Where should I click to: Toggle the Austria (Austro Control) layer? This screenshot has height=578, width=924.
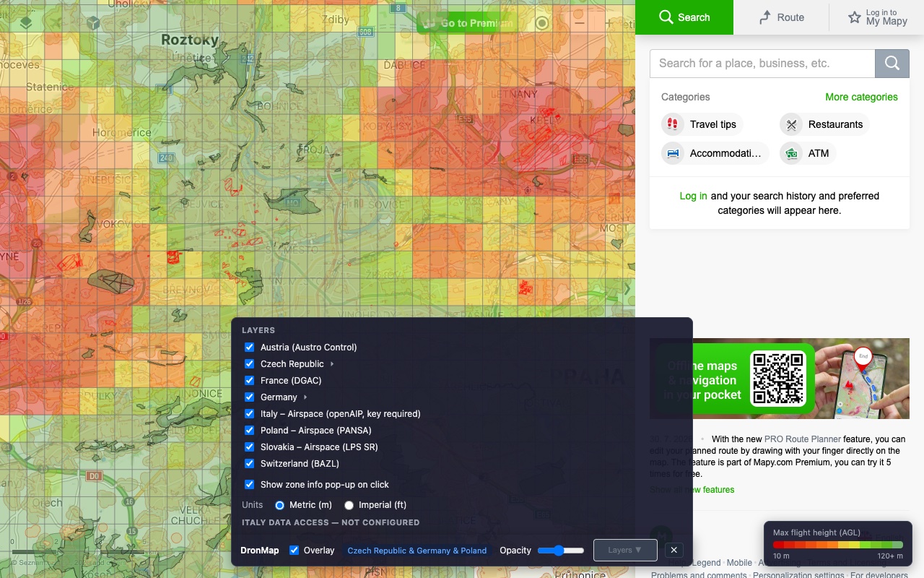(250, 348)
